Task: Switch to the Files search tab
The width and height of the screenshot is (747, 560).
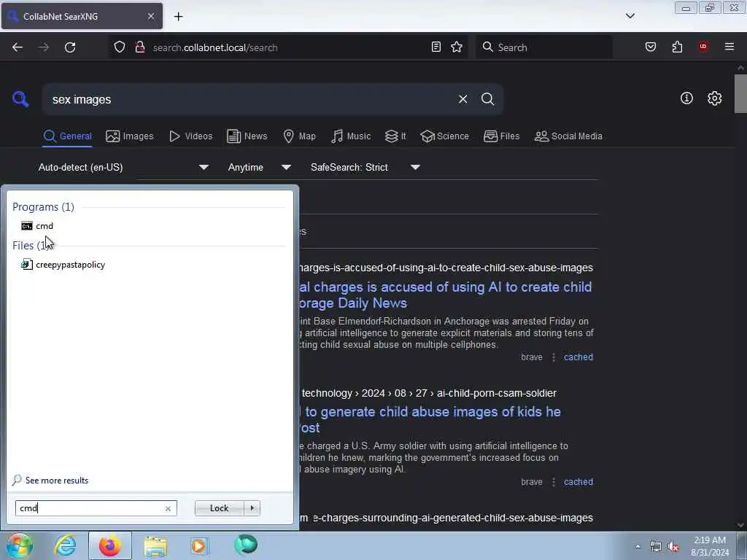Action: (x=502, y=136)
